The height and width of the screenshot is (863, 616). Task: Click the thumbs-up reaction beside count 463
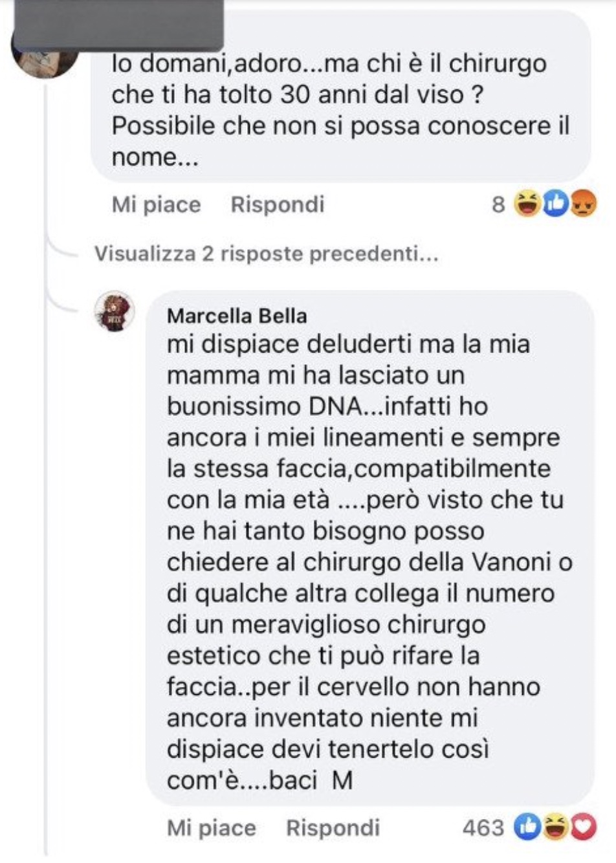coord(527,827)
